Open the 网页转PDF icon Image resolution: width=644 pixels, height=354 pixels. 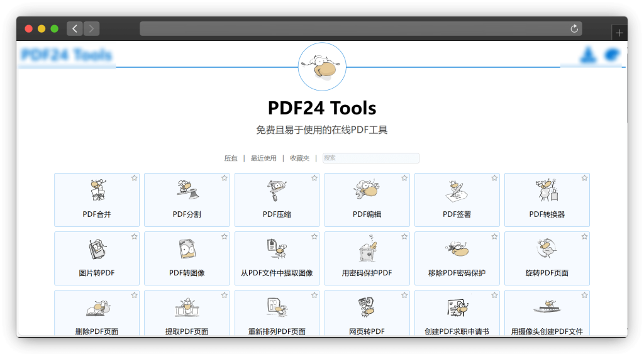click(x=367, y=307)
